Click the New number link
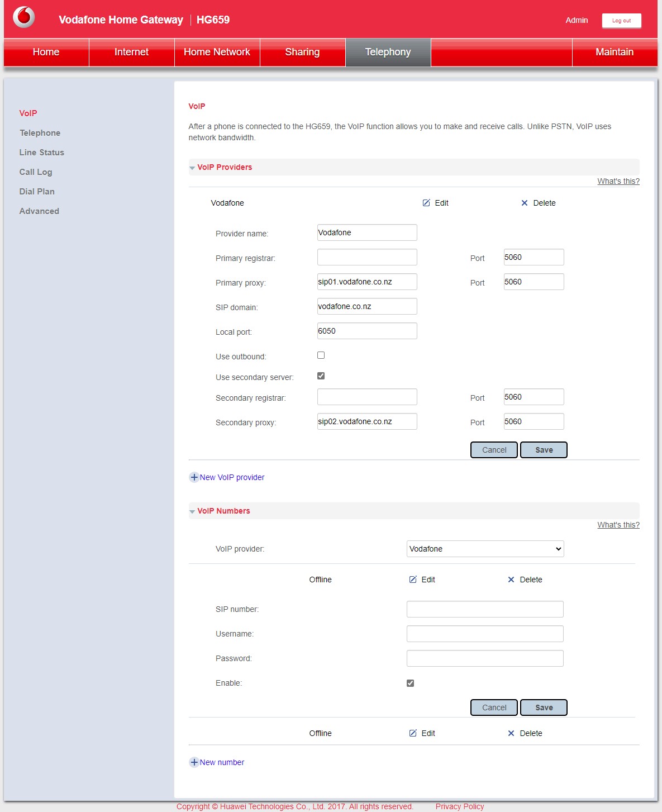Viewport: 662px width, 812px height. pos(222,762)
